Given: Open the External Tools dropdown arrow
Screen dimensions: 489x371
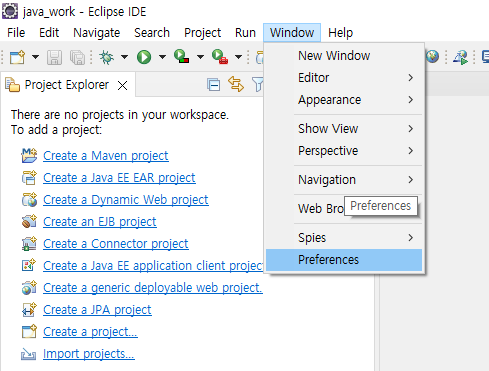Looking at the screenshot, I should click(238, 57).
